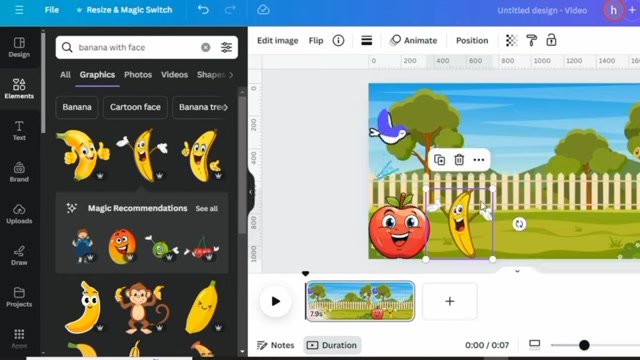Open the search filters icon
The height and width of the screenshot is (360, 640).
pos(226,47)
